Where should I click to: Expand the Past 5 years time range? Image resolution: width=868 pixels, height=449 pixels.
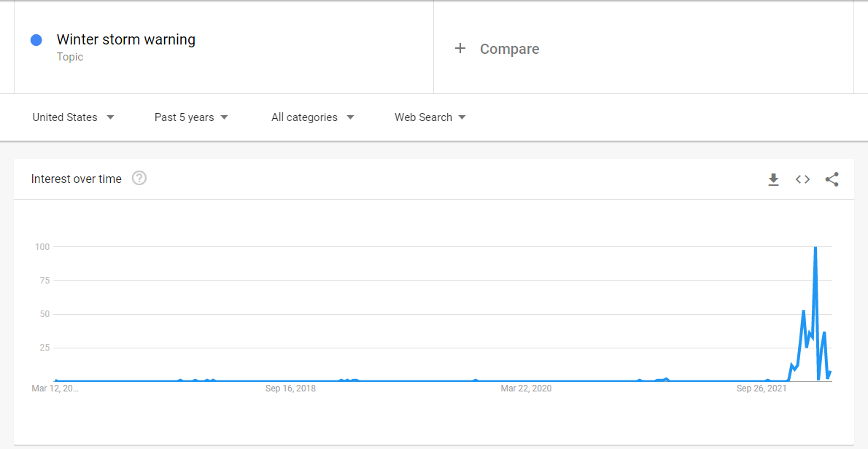point(191,117)
